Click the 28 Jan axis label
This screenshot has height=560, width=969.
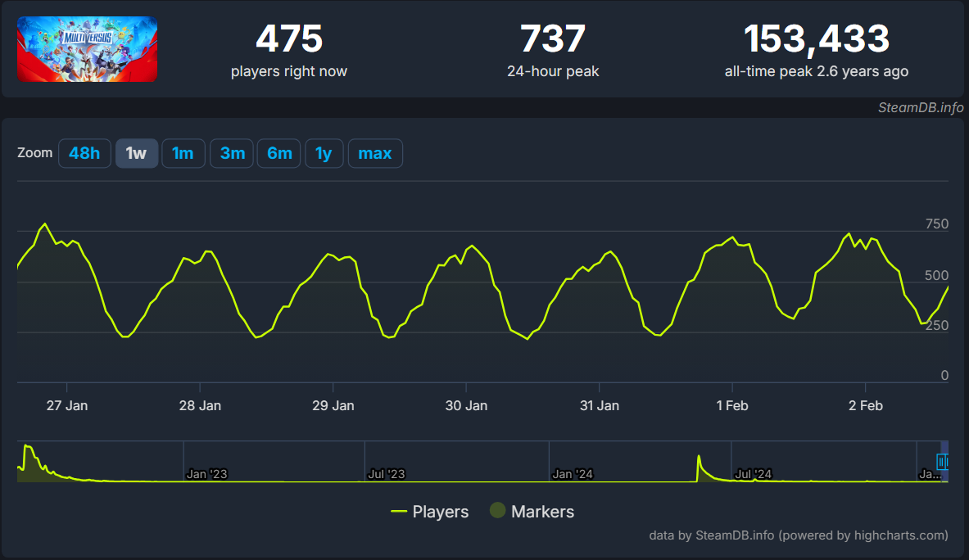pyautogui.click(x=200, y=405)
